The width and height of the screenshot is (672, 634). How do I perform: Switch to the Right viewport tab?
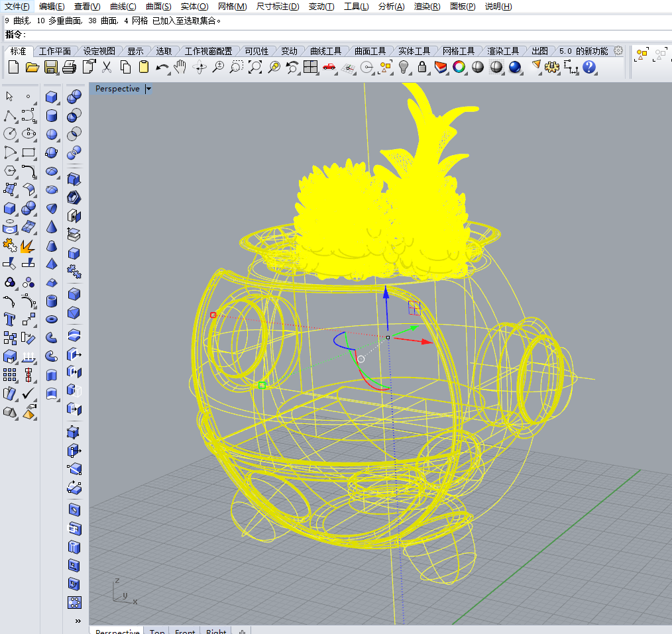tap(216, 631)
